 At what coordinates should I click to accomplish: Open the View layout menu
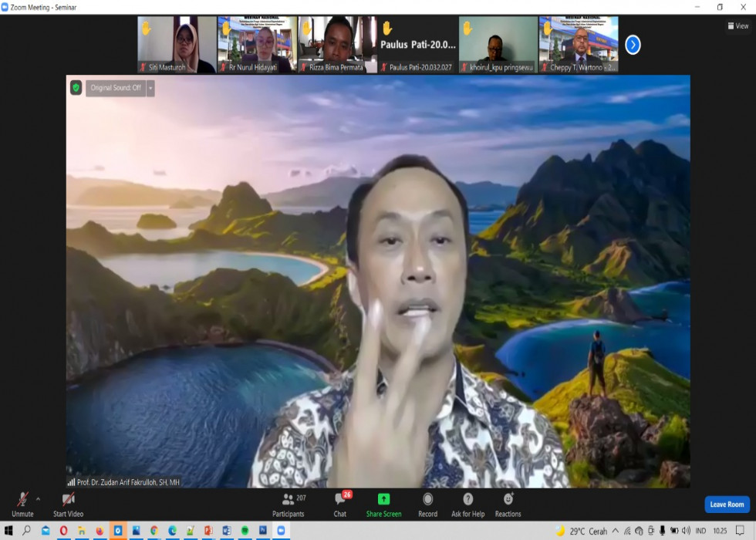click(x=738, y=25)
